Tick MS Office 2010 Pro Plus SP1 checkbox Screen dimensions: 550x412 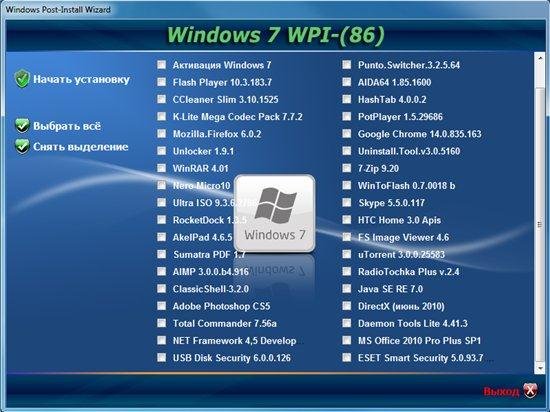coord(347,340)
